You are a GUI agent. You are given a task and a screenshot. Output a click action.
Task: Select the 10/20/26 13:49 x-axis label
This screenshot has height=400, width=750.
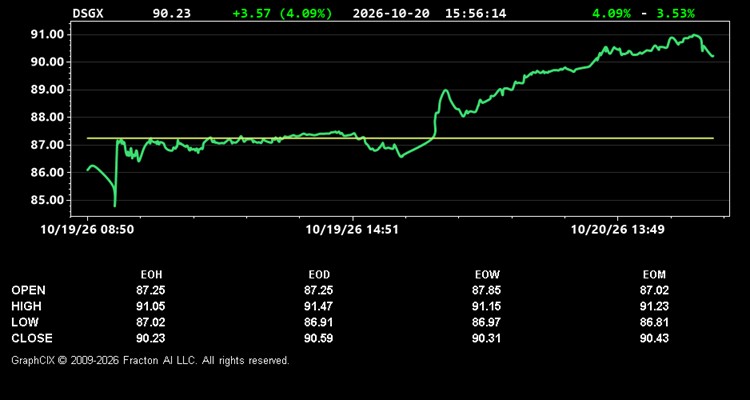(x=618, y=230)
